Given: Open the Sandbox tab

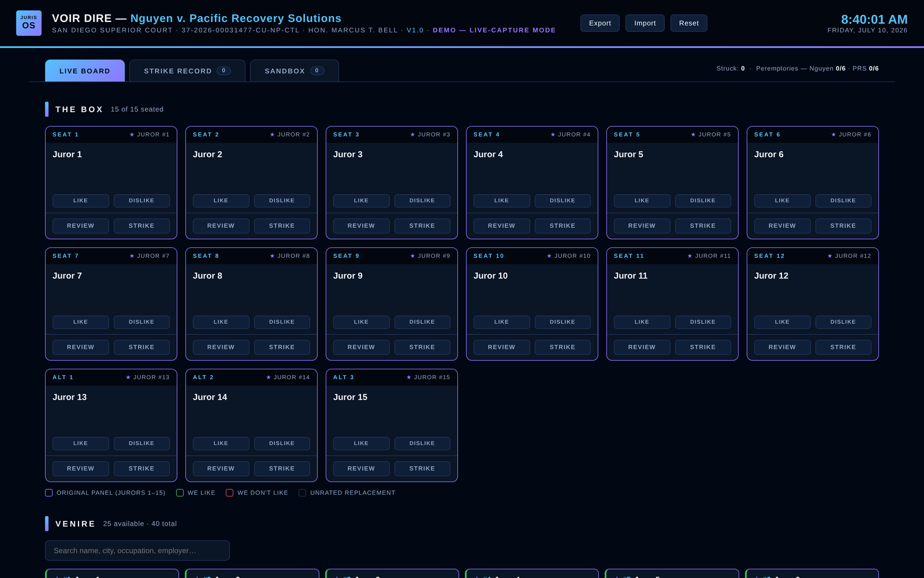Looking at the screenshot, I should [x=294, y=71].
